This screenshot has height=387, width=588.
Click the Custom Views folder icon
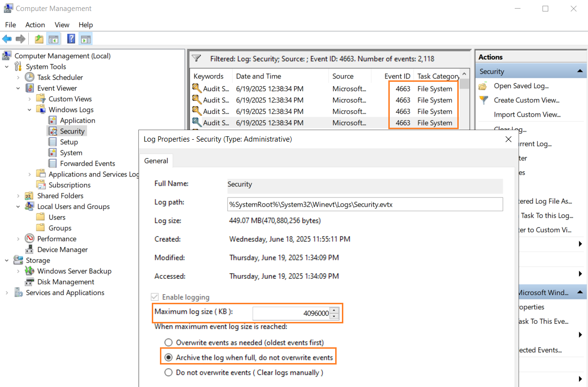tap(41, 99)
